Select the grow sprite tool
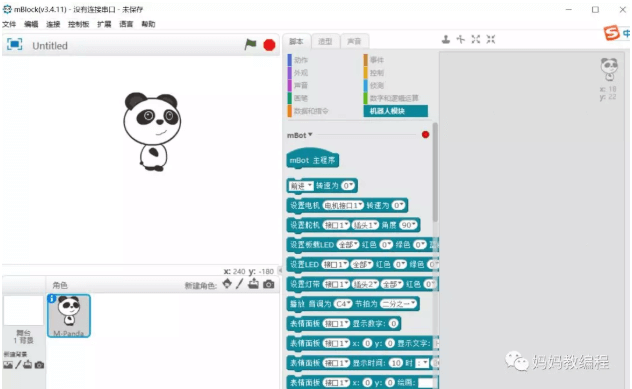Image resolution: width=632 pixels, height=389 pixels. click(476, 39)
